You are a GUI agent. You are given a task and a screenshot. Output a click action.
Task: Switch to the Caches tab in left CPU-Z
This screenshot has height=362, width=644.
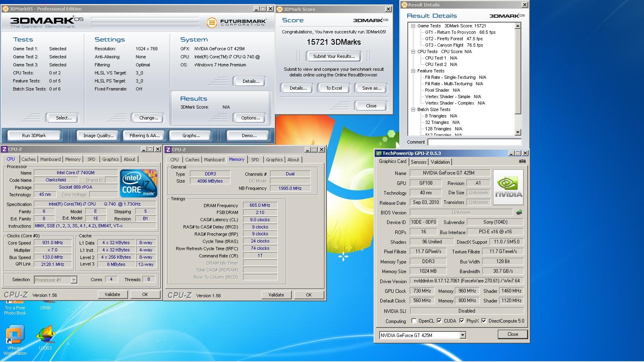(29, 159)
